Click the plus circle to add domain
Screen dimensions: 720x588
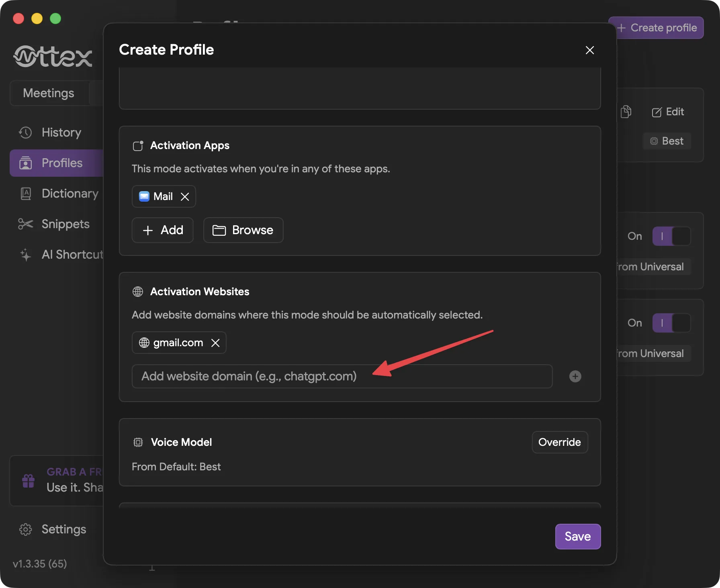[x=575, y=376]
